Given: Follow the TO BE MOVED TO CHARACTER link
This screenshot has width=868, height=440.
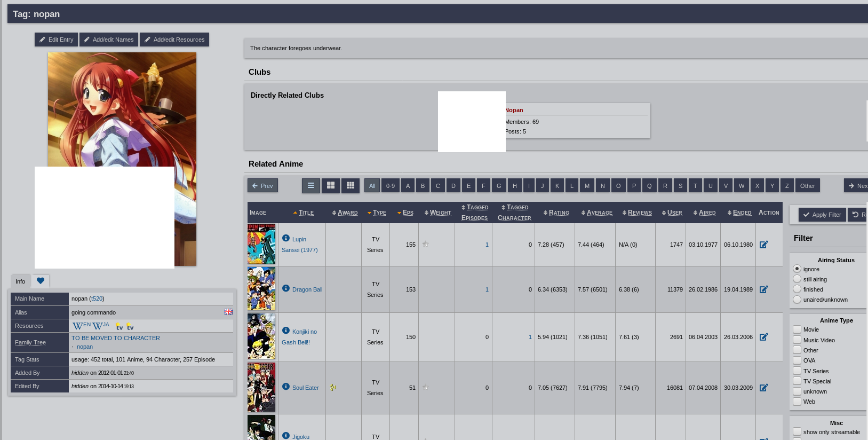Looking at the screenshot, I should point(116,338).
